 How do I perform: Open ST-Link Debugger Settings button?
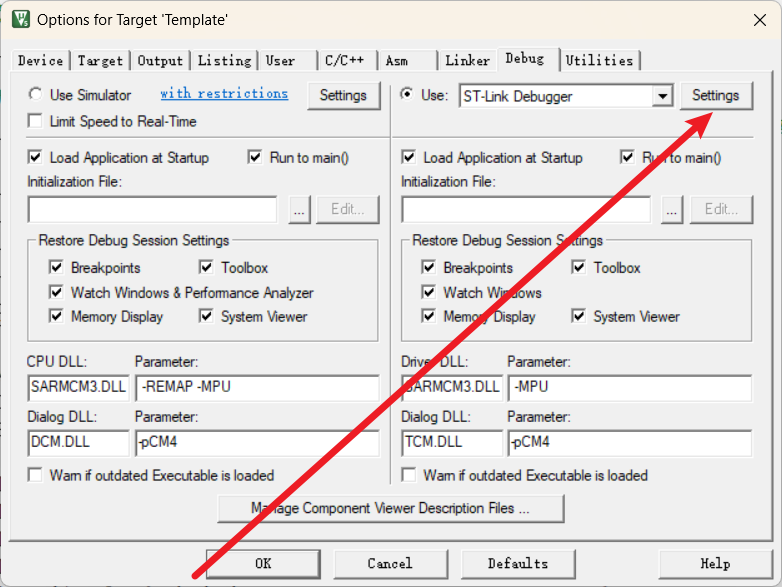pos(716,95)
